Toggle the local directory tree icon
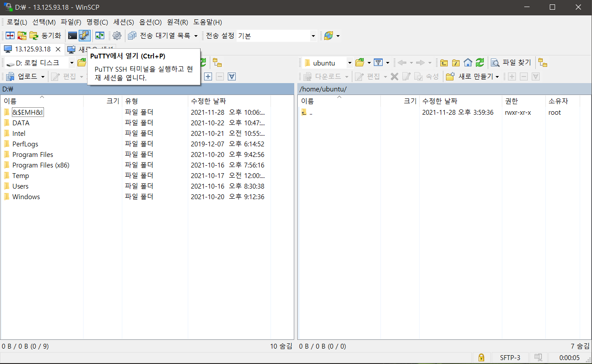The image size is (592, 364). pyautogui.click(x=217, y=63)
